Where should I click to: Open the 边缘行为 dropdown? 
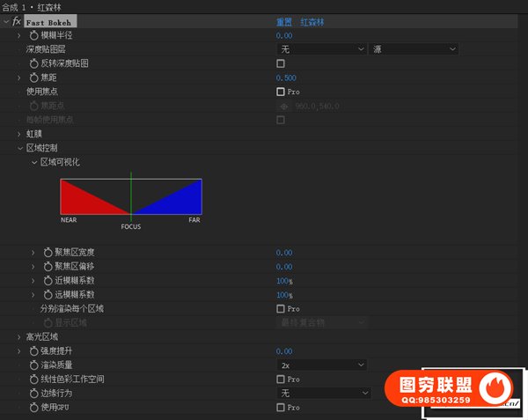(x=321, y=393)
